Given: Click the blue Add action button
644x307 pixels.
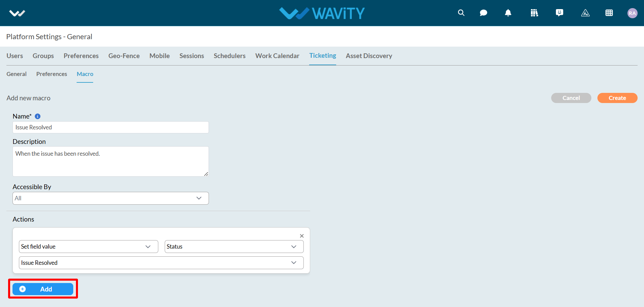Looking at the screenshot, I should coord(43,289).
